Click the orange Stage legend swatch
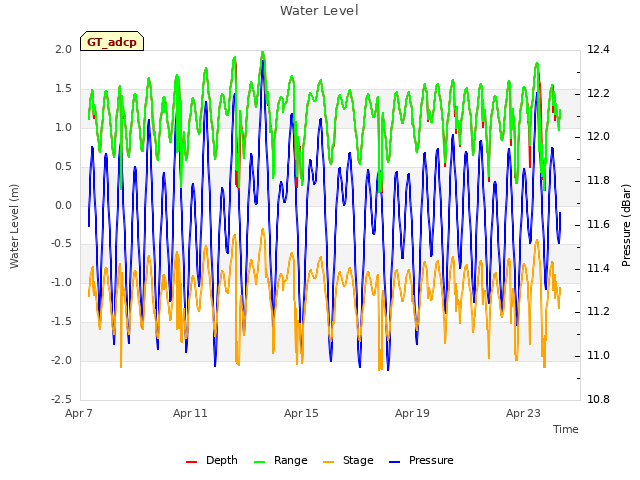The width and height of the screenshot is (640, 480). point(328,462)
